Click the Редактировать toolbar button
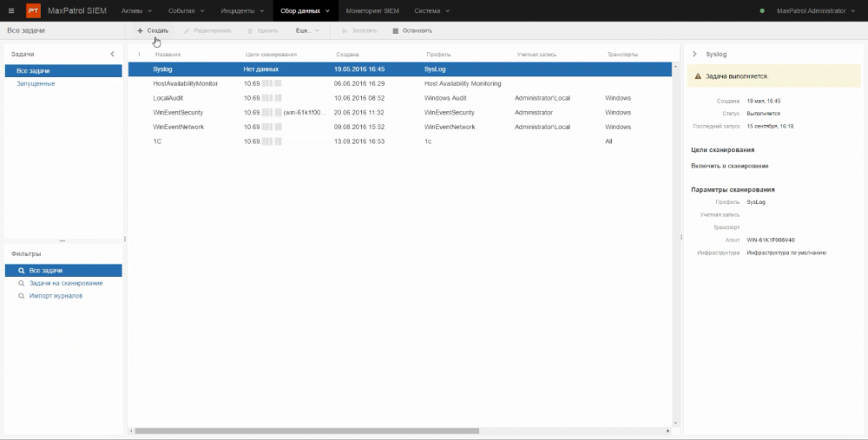 [x=207, y=30]
